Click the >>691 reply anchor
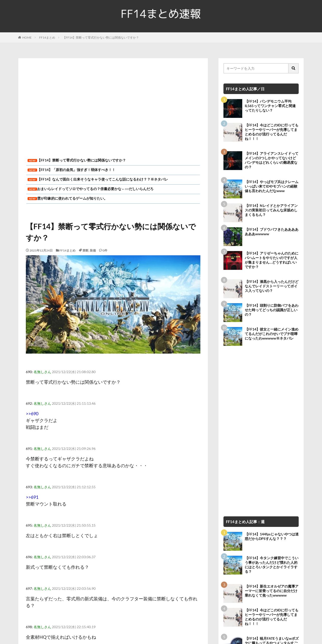This screenshot has height=644, width=322. [x=32, y=497]
